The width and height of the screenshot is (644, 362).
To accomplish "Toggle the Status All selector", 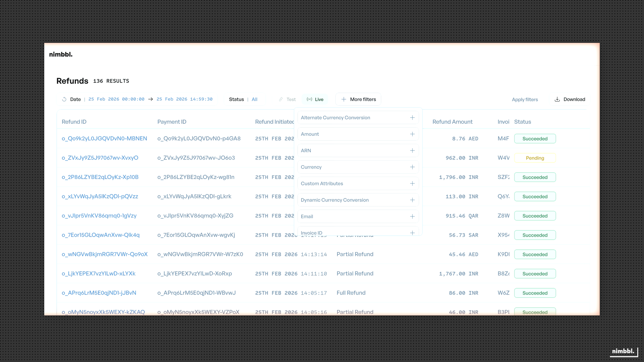I will tap(244, 99).
